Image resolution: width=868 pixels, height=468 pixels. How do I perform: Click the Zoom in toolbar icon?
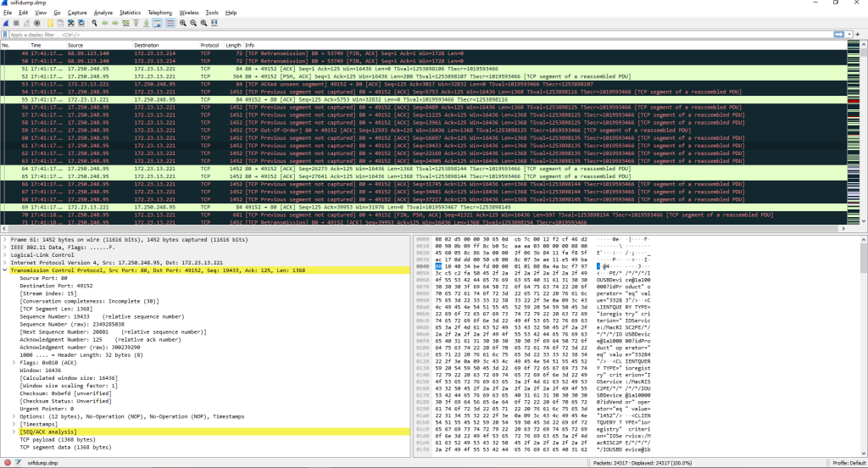click(183, 24)
